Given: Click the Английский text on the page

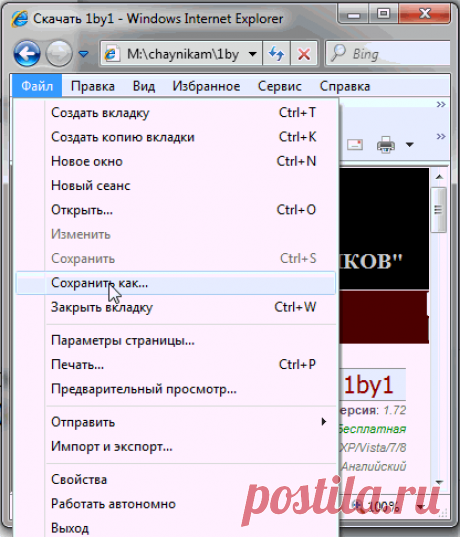Looking at the screenshot, I should point(373,466).
